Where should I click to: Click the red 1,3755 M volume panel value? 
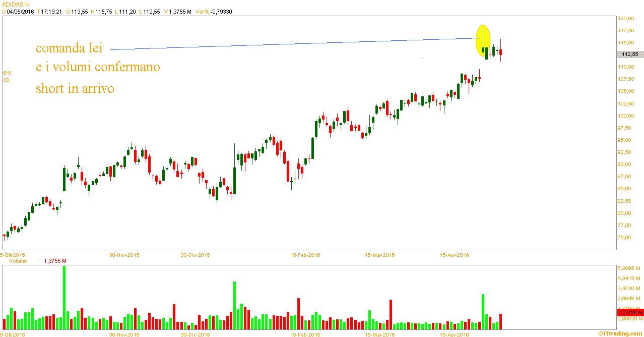pos(55,261)
